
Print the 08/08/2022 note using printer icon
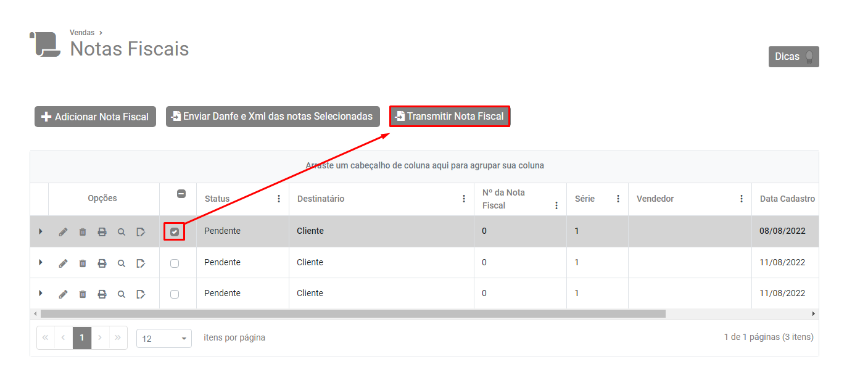tap(102, 232)
